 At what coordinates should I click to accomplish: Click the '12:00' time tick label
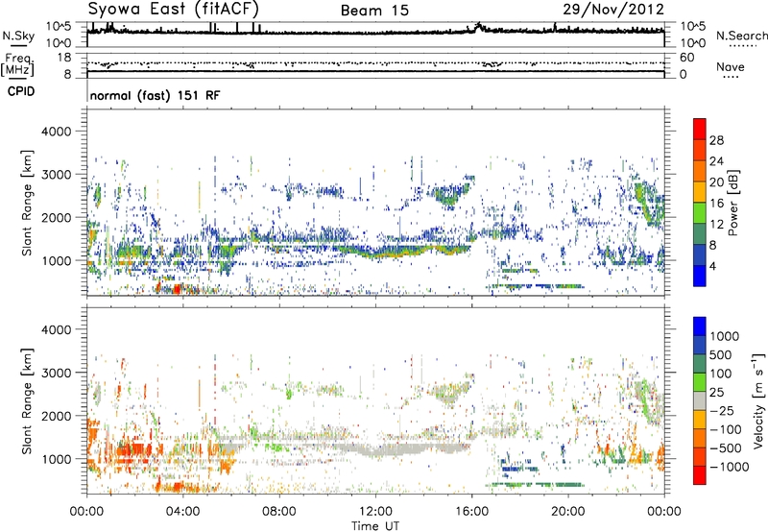coord(375,512)
